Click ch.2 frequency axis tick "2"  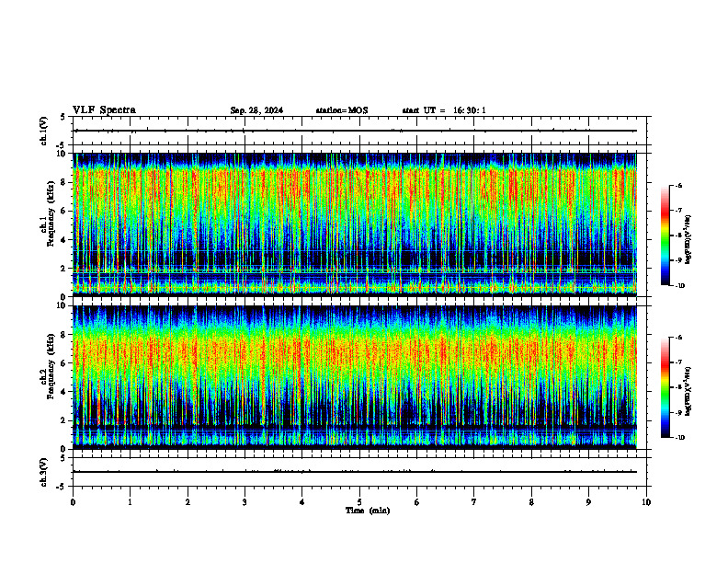[64, 420]
